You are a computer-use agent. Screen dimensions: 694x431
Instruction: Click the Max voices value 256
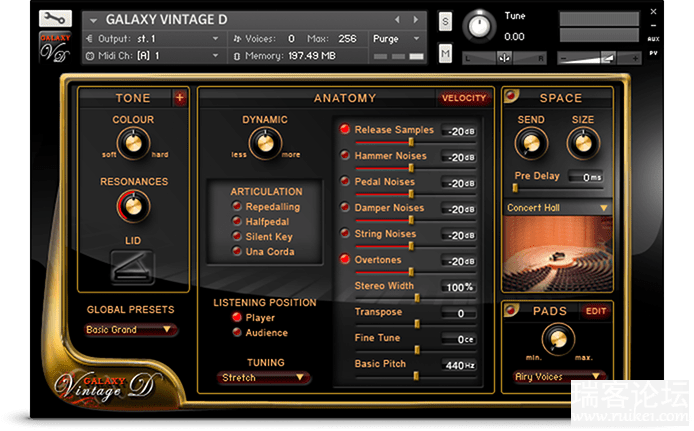[347, 39]
